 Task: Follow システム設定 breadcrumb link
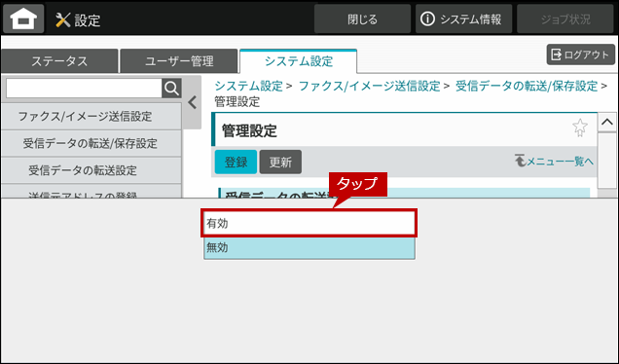pyautogui.click(x=249, y=86)
